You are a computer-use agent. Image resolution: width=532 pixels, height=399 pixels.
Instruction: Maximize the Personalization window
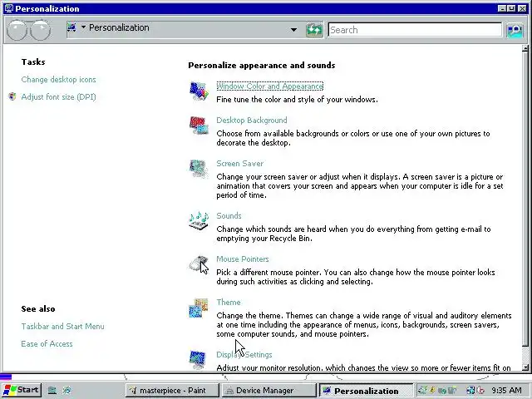click(x=512, y=8)
